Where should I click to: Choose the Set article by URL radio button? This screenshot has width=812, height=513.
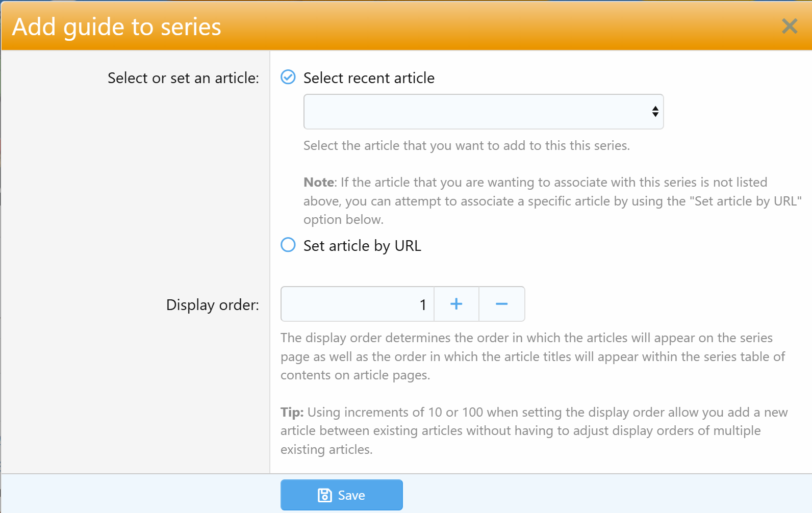click(x=288, y=245)
